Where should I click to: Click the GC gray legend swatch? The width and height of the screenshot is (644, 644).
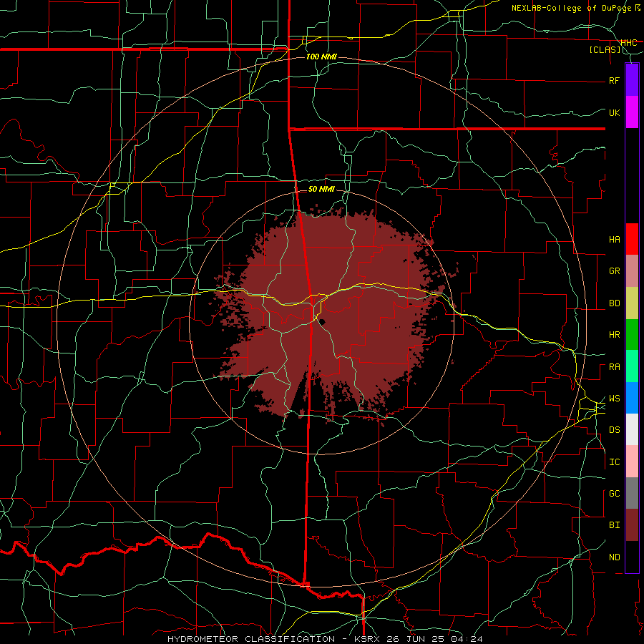coord(632,493)
